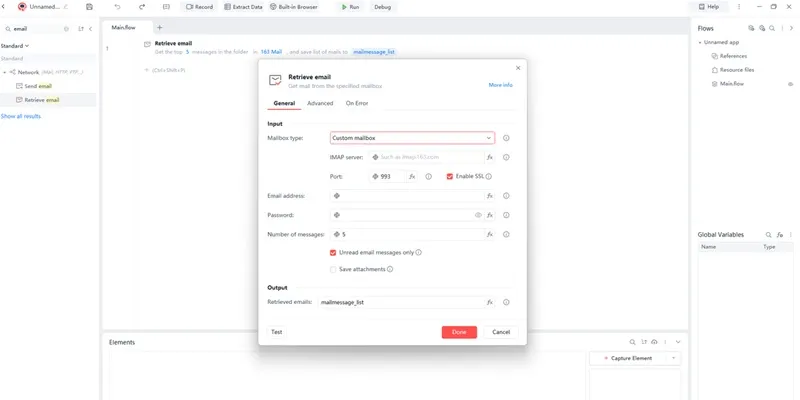Screen dimensions: 800x400
Task: Click the fx button for Retrieved emails
Action: point(490,303)
